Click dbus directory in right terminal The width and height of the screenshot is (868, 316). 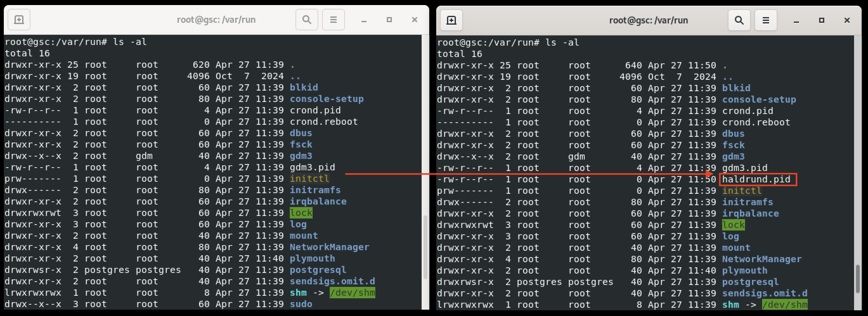(x=733, y=134)
